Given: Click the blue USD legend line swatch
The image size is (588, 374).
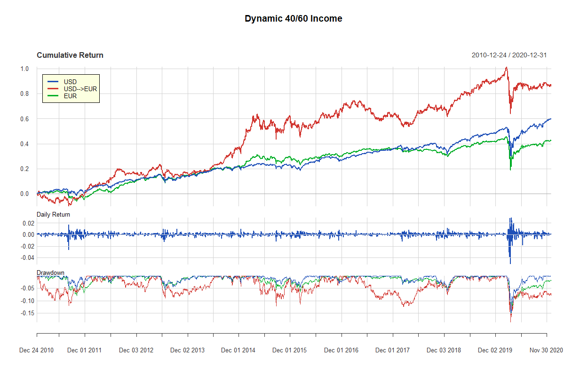Looking at the screenshot, I should 53,82.
